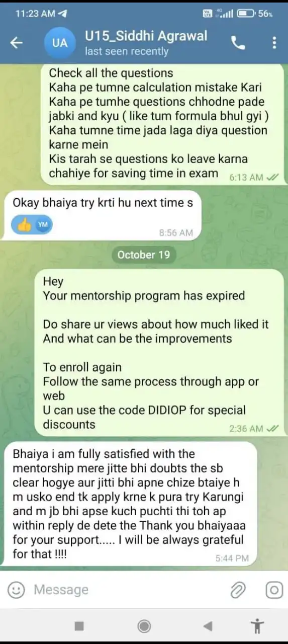Open the three-dot overflow menu
Viewport: 288px width, 644px height.
click(x=274, y=43)
